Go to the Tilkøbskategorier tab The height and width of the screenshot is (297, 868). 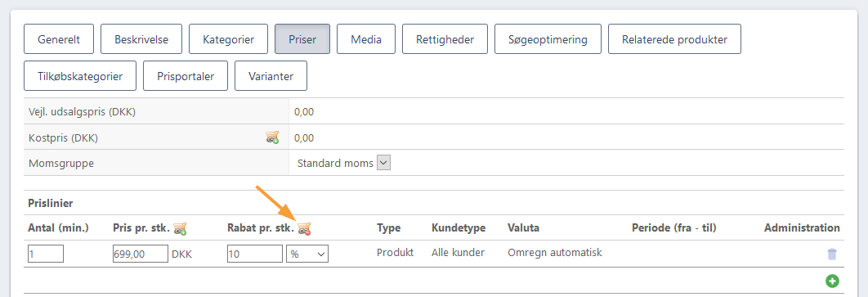[x=80, y=76]
